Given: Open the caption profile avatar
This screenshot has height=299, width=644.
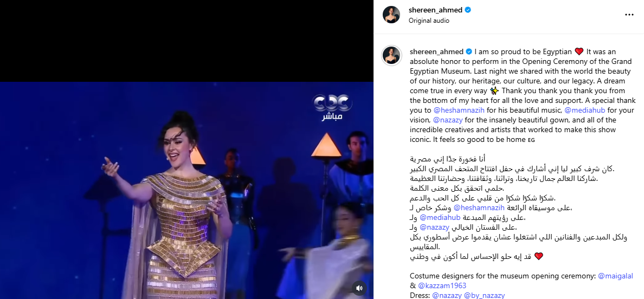Looking at the screenshot, I should [391, 55].
